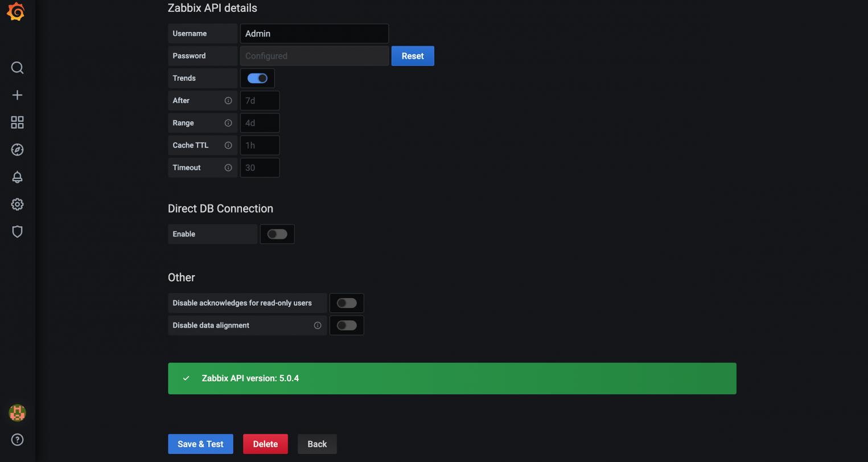The height and width of the screenshot is (462, 868).
Task: Click the info icon beside Range
Action: (x=228, y=123)
